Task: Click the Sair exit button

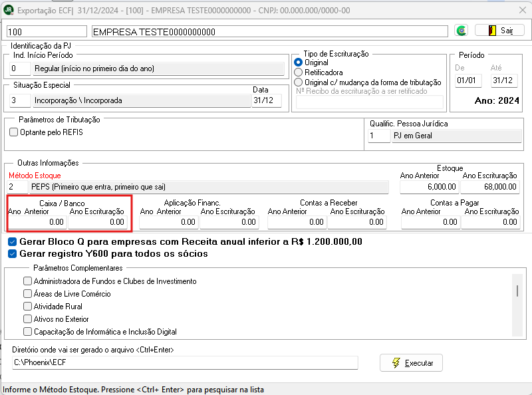Action: (499, 31)
